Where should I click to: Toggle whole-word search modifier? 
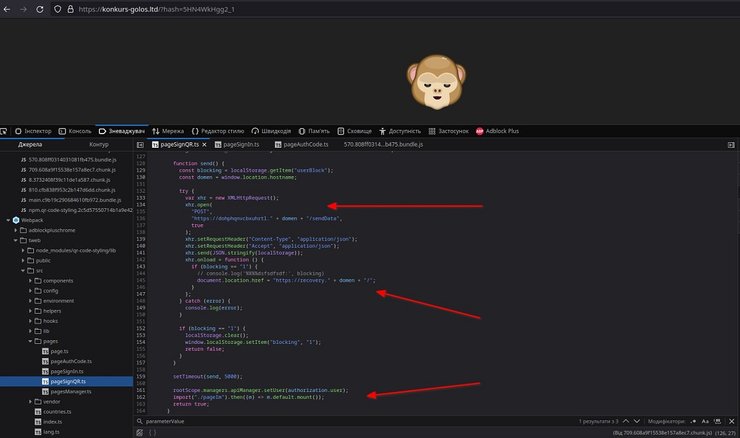pos(717,421)
